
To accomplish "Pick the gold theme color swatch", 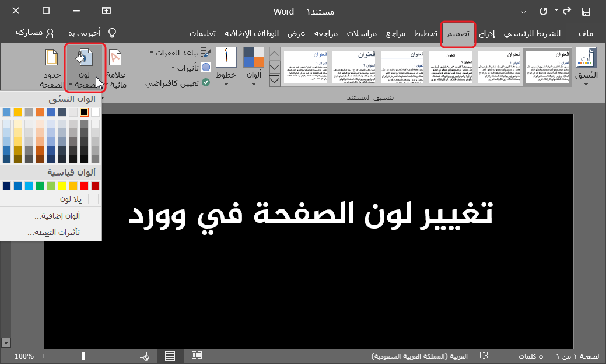I will pos(17,112).
